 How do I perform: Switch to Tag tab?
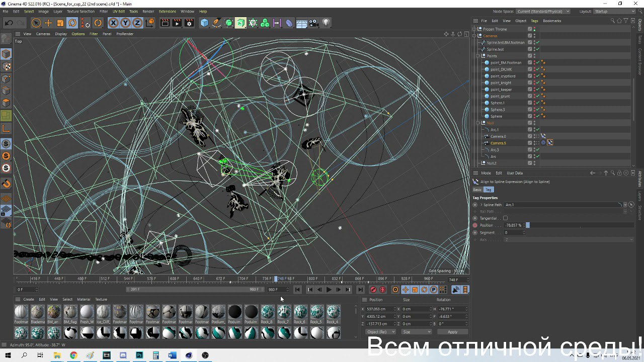tap(489, 190)
